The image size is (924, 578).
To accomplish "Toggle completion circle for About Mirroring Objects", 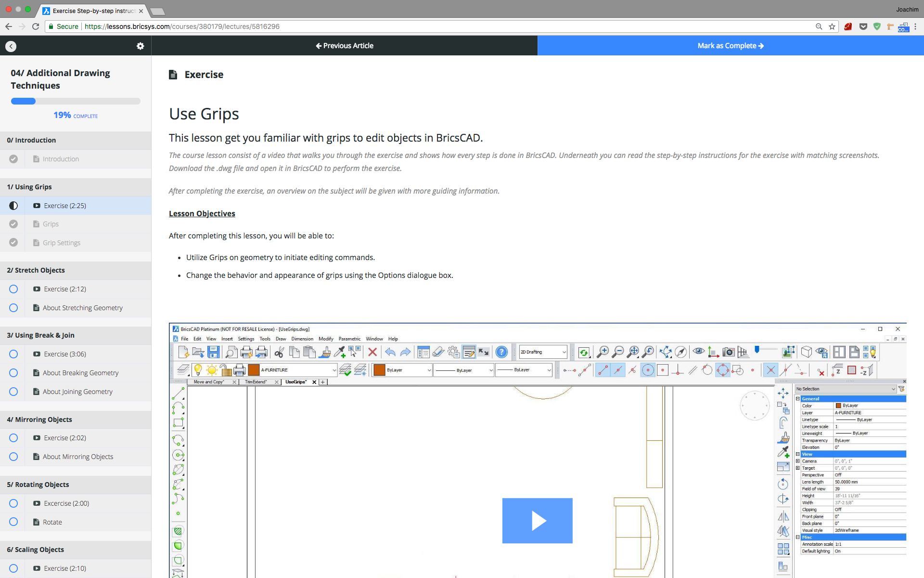I will (x=13, y=457).
